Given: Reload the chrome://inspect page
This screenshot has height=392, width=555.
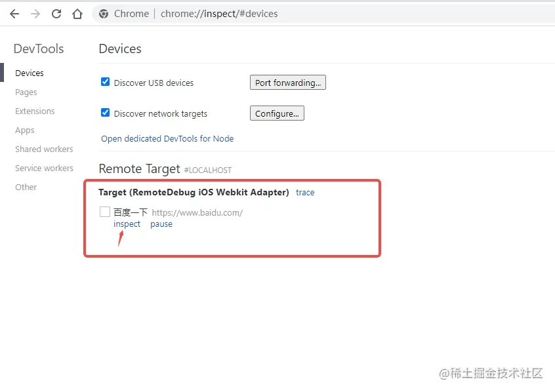Looking at the screenshot, I should pyautogui.click(x=56, y=13).
